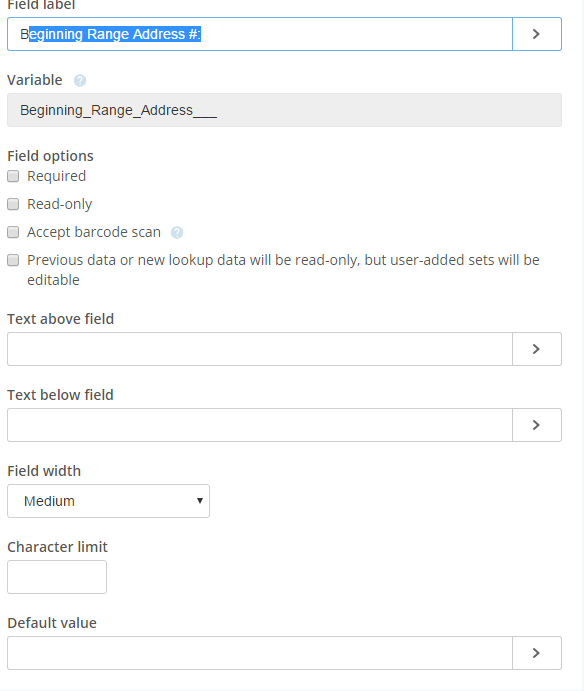Click the arrow button beside Text above field
This screenshot has height=691, width=584.
point(537,349)
